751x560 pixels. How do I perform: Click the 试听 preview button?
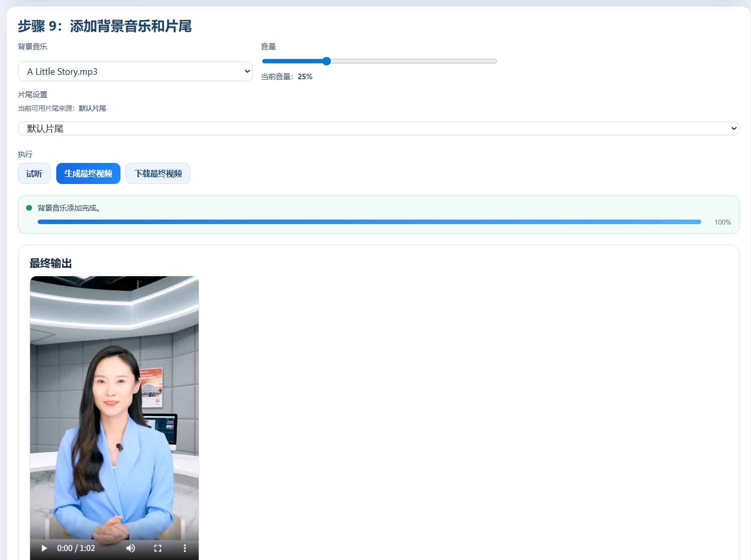tap(34, 173)
